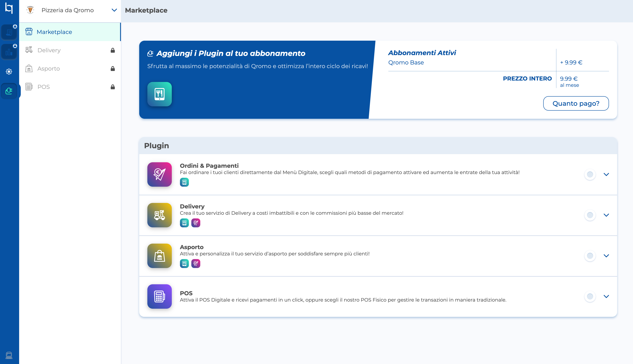Click the Marketplace page title
The width and height of the screenshot is (633, 364).
(146, 10)
